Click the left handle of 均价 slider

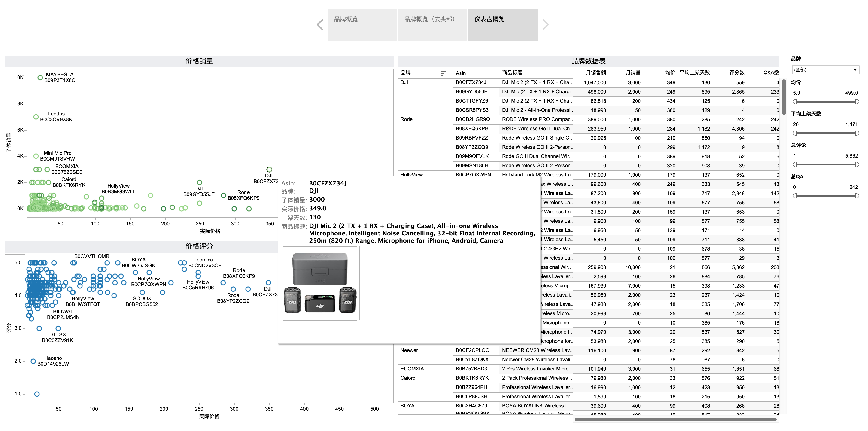(x=795, y=101)
